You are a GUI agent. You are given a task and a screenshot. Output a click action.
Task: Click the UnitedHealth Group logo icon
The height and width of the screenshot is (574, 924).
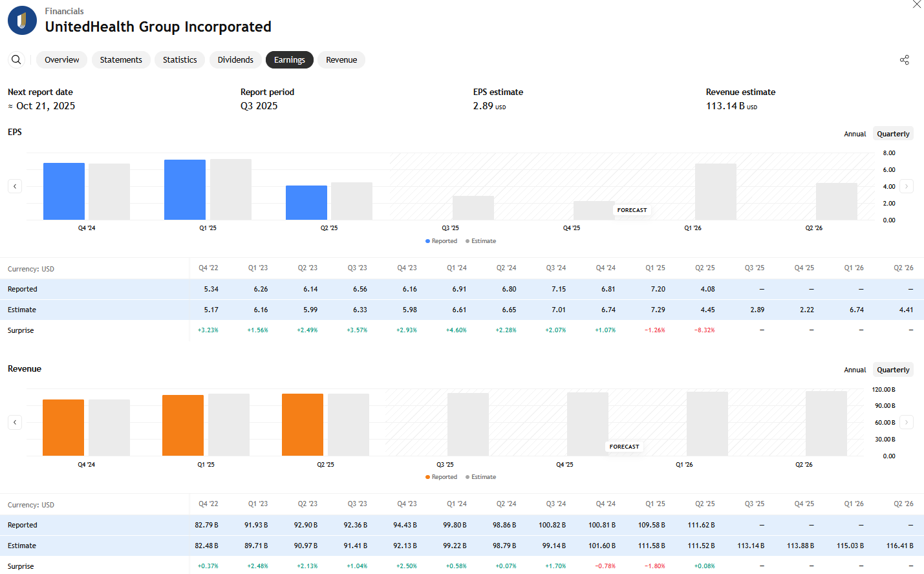22,21
